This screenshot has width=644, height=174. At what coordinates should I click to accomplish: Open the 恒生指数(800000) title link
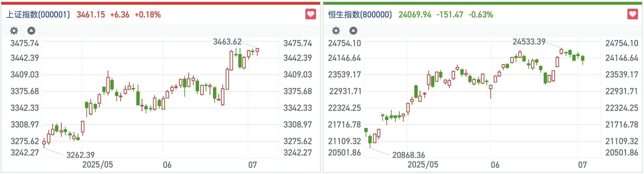coord(360,15)
